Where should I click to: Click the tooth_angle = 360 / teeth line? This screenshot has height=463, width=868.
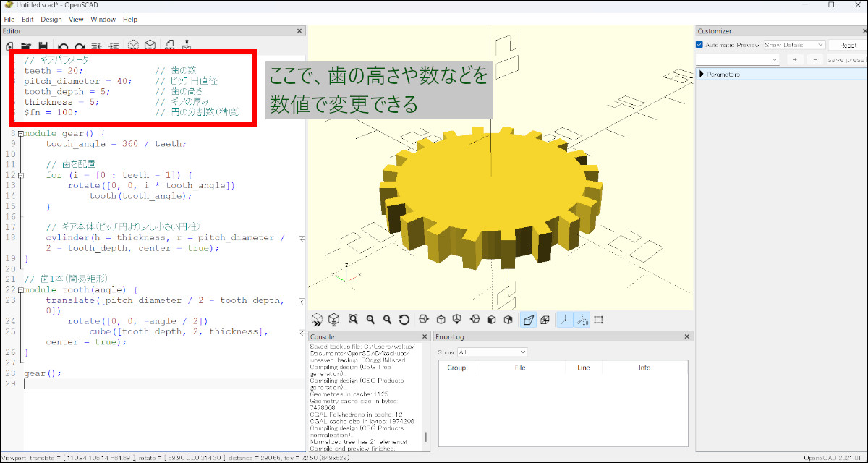point(116,144)
